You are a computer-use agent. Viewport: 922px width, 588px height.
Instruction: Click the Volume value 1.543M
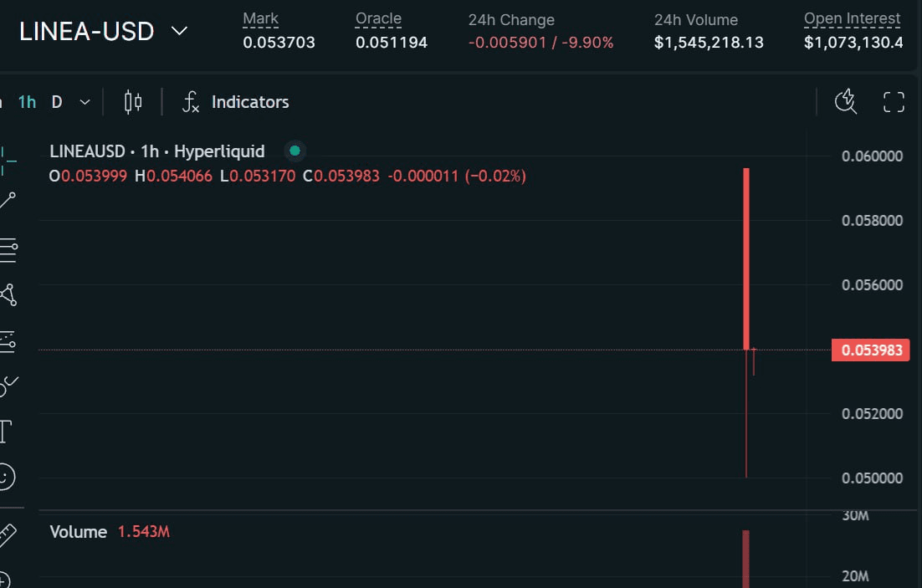point(143,532)
